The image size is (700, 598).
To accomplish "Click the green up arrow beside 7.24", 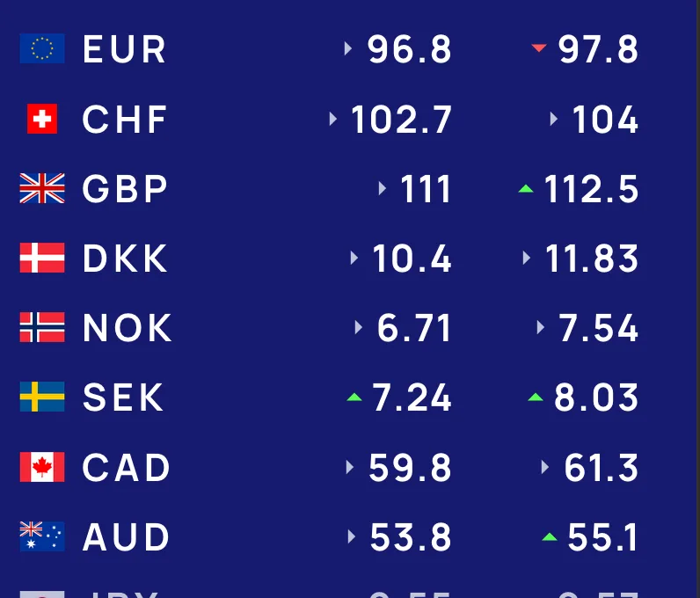I will 354,397.
